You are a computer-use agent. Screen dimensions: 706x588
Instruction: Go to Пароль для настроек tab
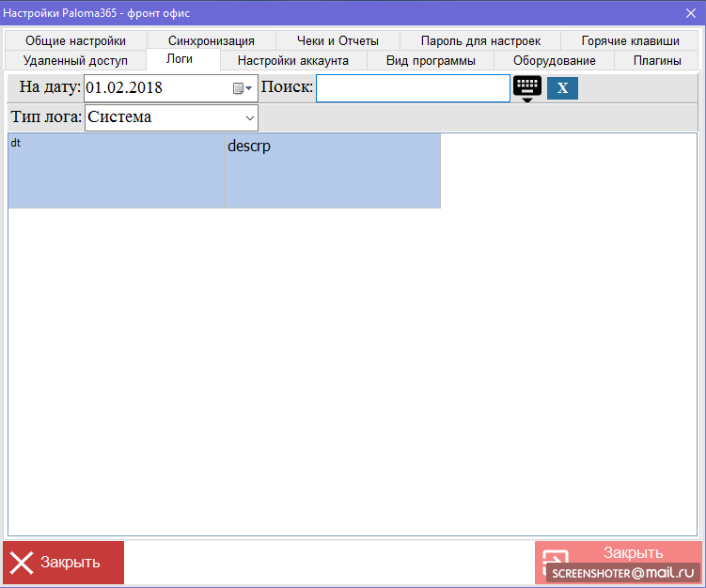(480, 40)
